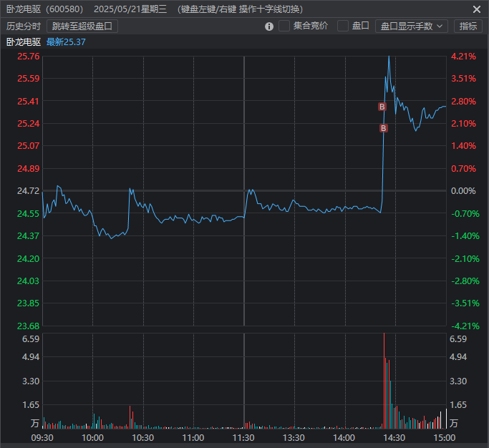Click the 14:30 time axis label

tap(394, 437)
